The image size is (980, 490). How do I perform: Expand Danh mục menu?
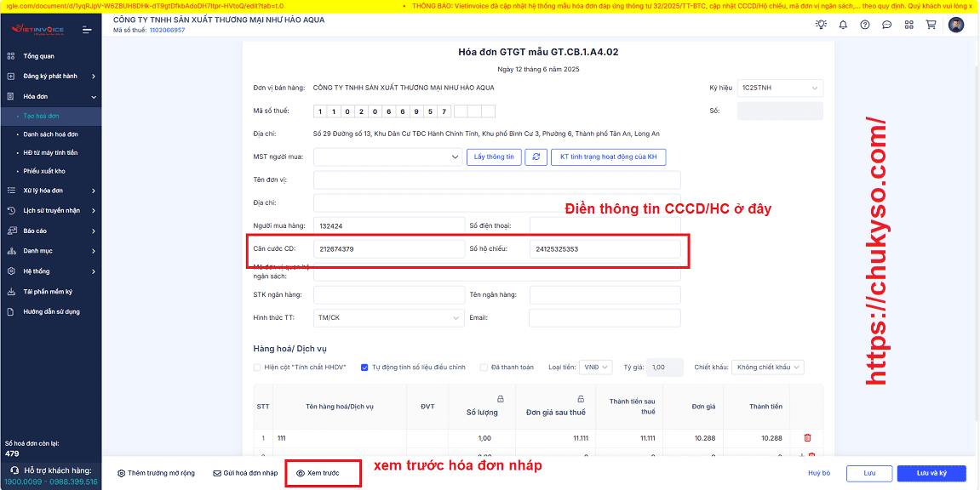[x=50, y=251]
